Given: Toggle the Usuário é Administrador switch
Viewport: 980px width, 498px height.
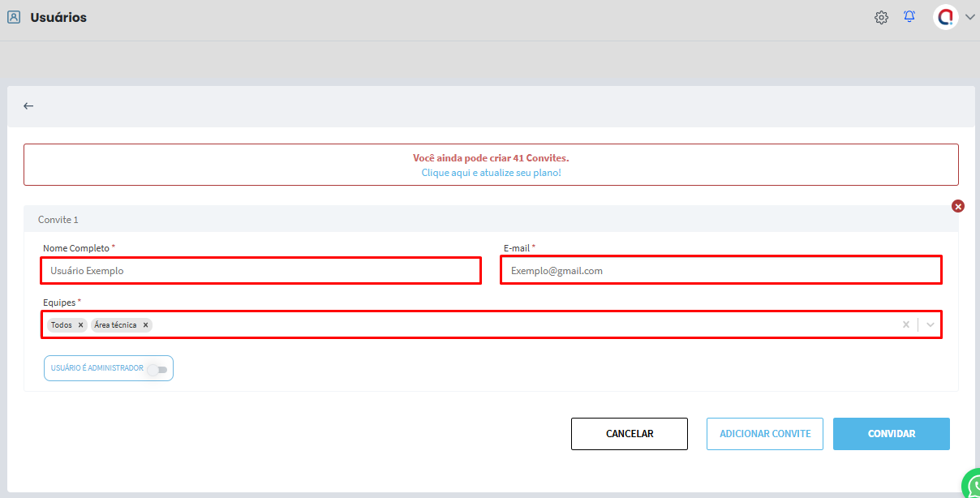Looking at the screenshot, I should (157, 369).
